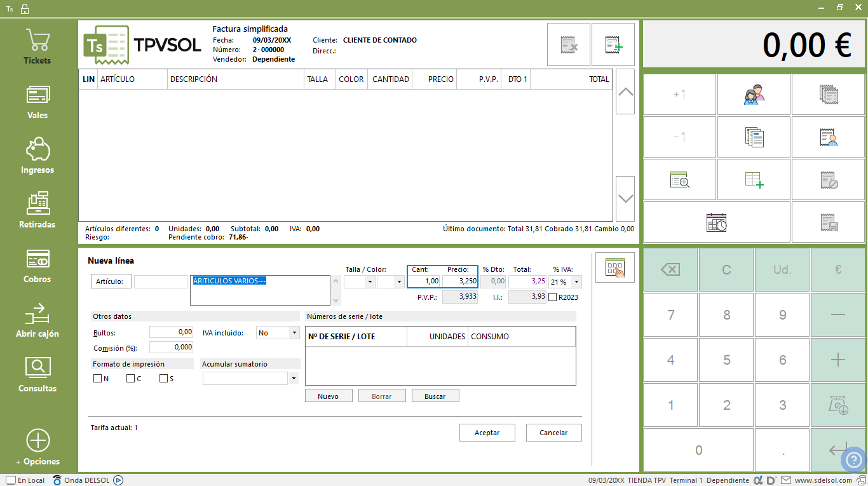Click the CANTIDAD column header

(390, 79)
